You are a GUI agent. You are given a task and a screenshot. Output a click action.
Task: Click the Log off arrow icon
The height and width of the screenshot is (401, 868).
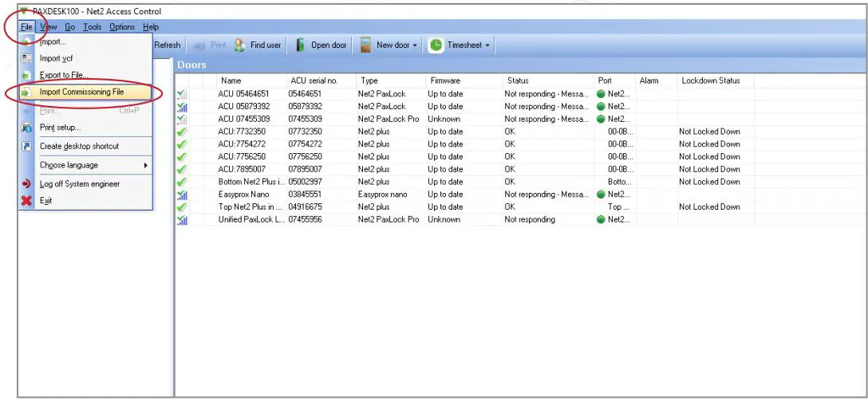(x=26, y=184)
